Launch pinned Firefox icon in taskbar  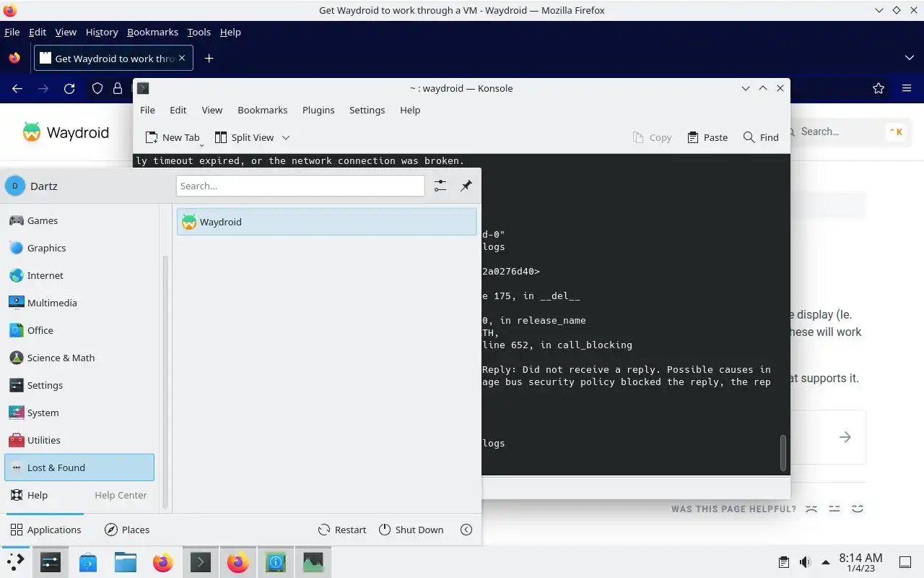click(x=163, y=562)
